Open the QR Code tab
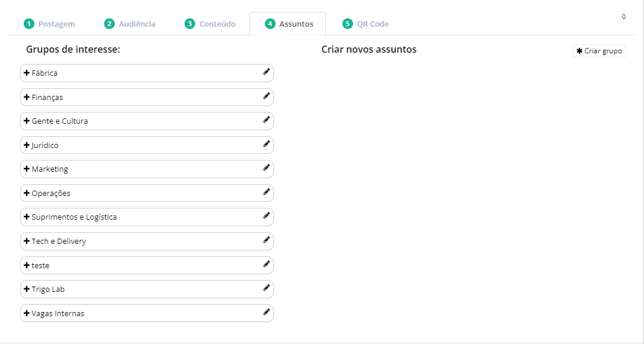The width and height of the screenshot is (644, 344). [x=365, y=24]
